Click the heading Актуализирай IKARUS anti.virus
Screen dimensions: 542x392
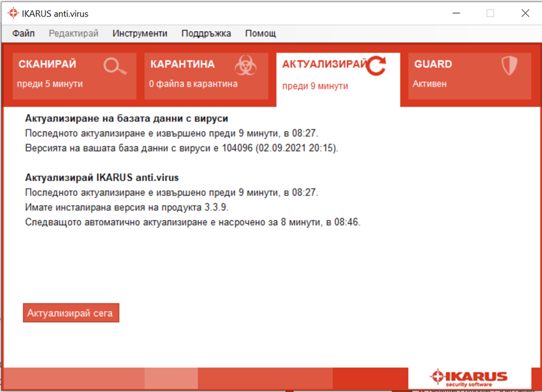click(x=101, y=177)
